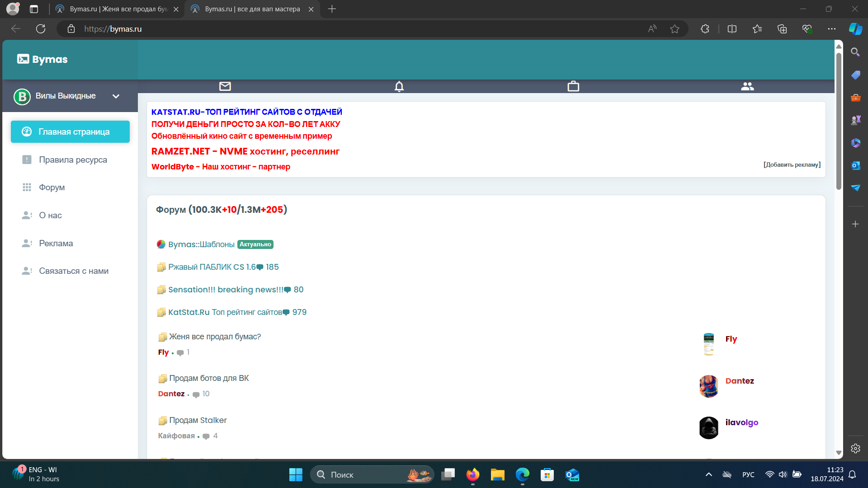Open the Продам ботов для ВК thread

209,378
